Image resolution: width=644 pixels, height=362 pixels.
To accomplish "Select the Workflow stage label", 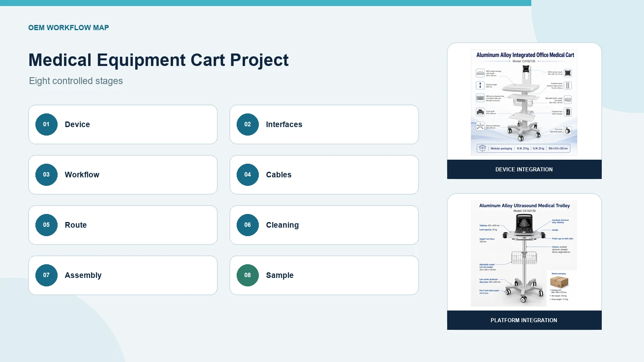I will 82,175.
